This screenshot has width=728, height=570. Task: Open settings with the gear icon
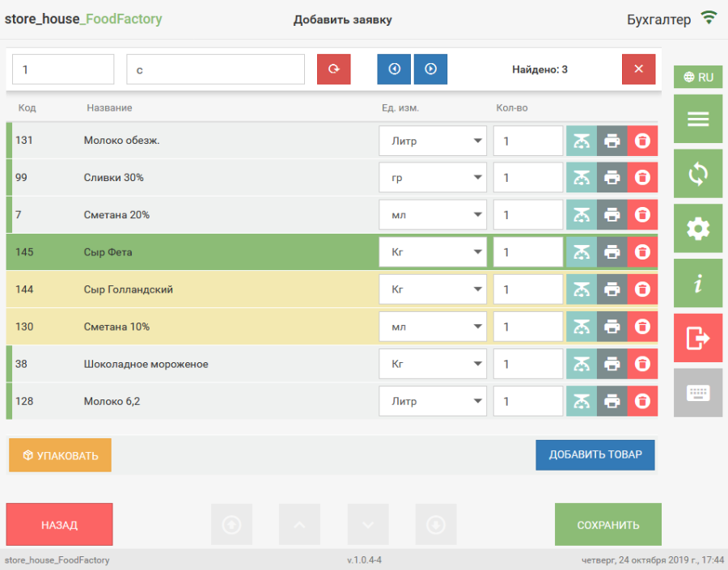(697, 229)
